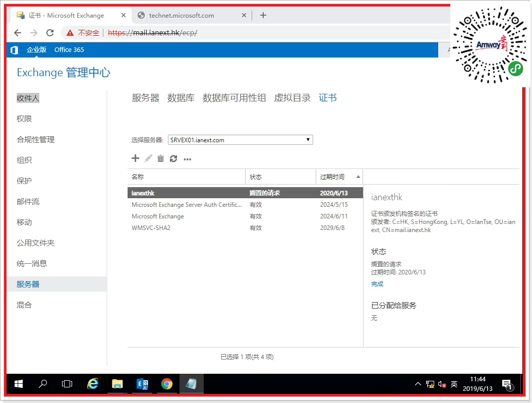Screen dimensions: 532x403
Task: Delete certificate using trash icon
Action: pos(160,158)
